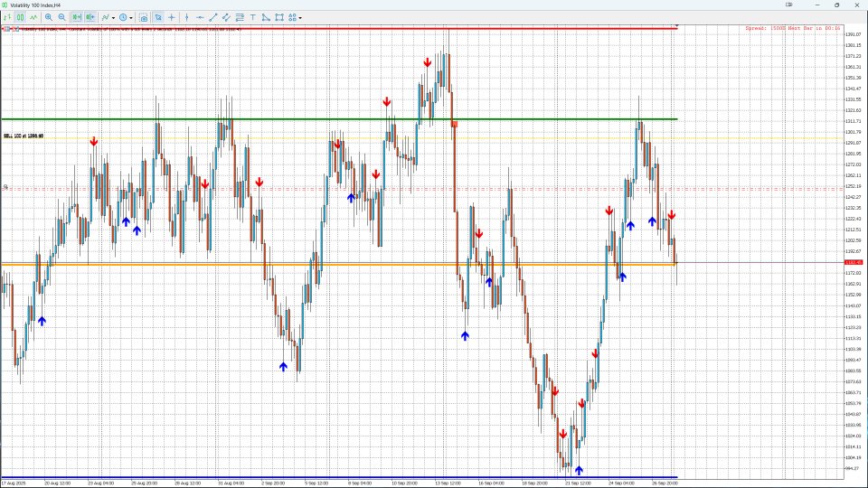
Task: Click the 994.27 price scale label
Action: click(x=853, y=469)
